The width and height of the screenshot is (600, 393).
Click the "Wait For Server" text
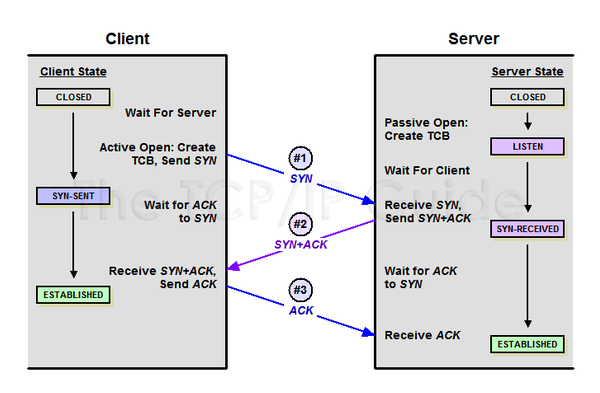click(x=171, y=113)
